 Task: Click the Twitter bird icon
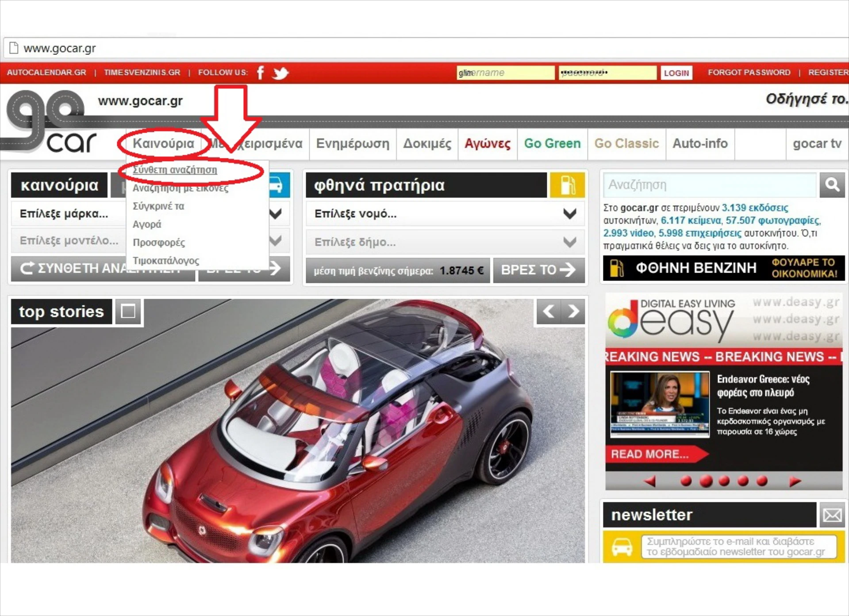(280, 73)
